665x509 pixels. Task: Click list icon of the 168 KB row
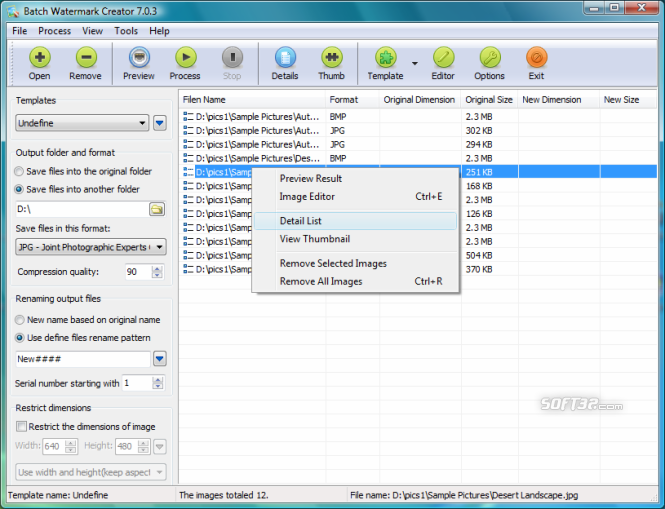point(188,186)
